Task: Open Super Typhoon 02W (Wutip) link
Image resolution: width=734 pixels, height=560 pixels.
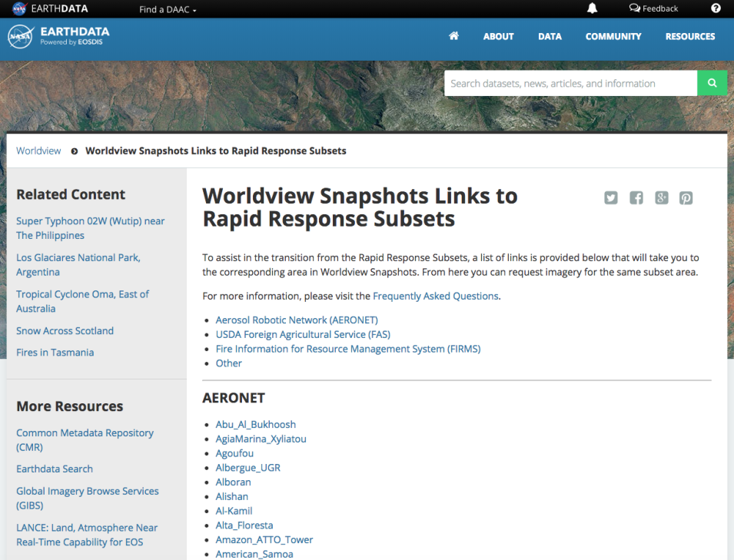Action: (x=91, y=228)
